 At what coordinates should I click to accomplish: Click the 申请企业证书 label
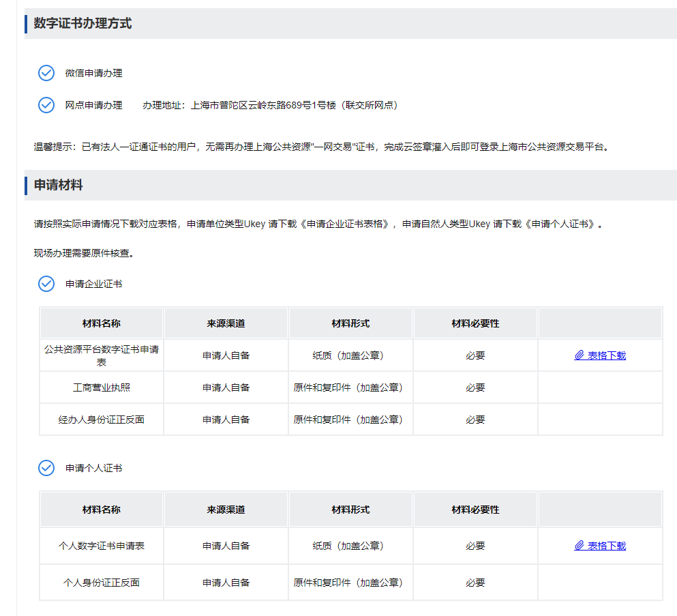pyautogui.click(x=93, y=284)
